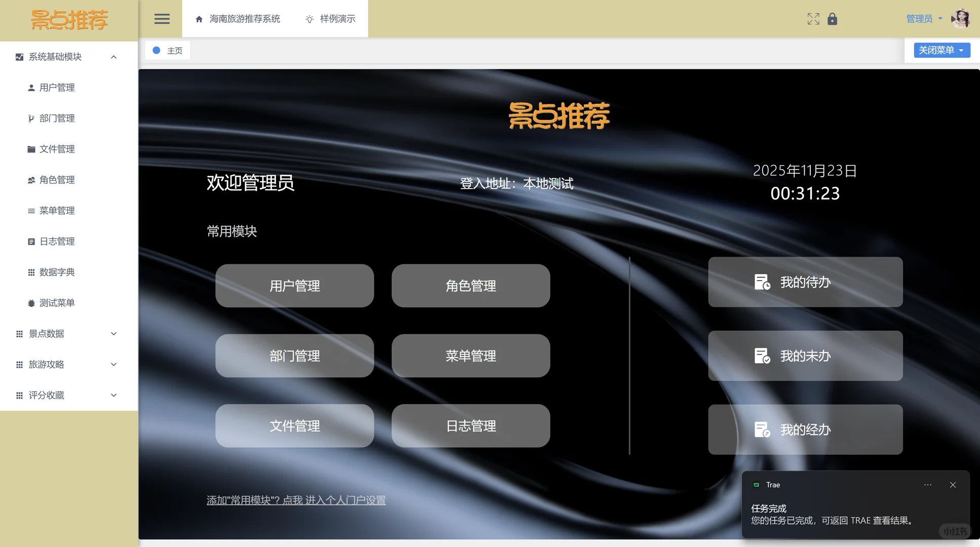980x547 pixels.
Task: Click the home icon beside 海南旅游推荐系统
Action: (199, 19)
